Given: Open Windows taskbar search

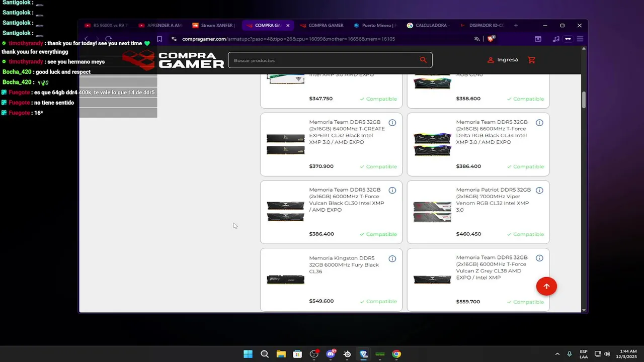Looking at the screenshot, I should [265, 354].
